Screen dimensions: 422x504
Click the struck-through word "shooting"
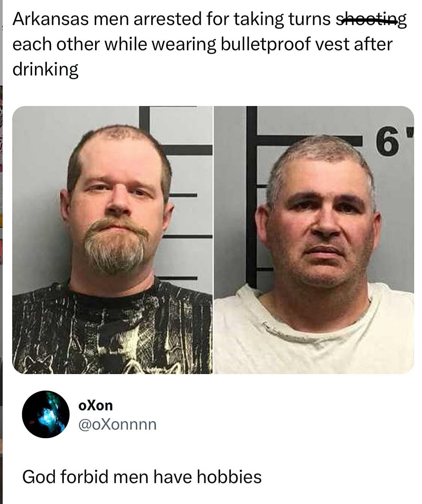(x=371, y=20)
